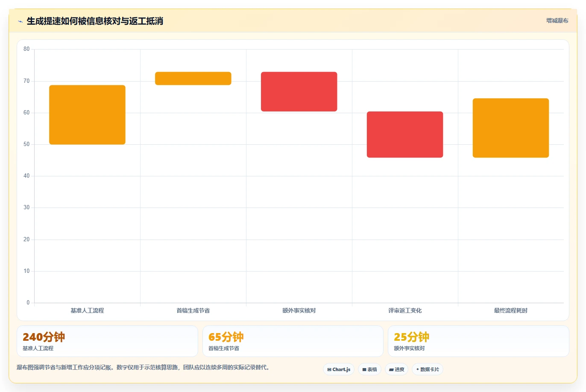Click the lightning icon beside the title
Image resolution: width=586 pixels, height=392 pixels.
[20, 21]
